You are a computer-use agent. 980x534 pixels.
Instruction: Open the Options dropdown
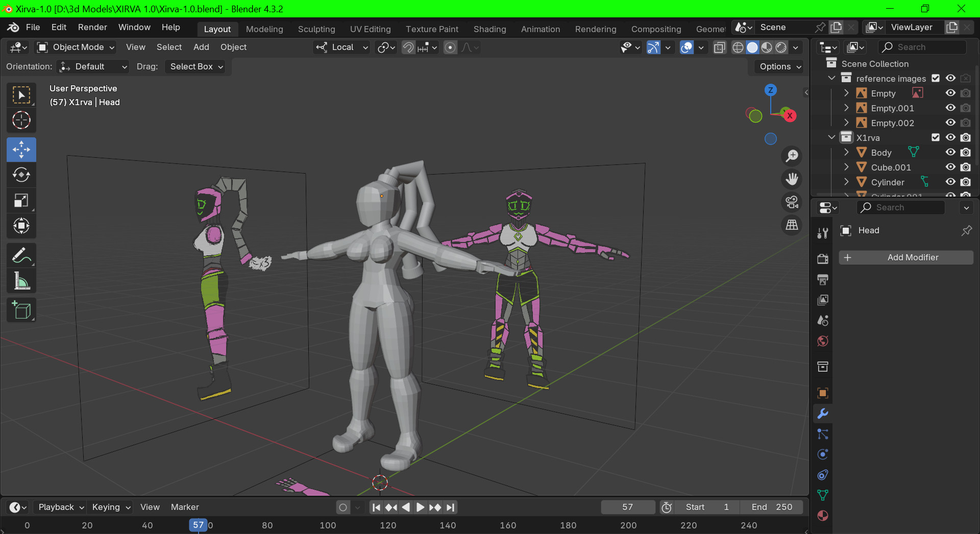[780, 67]
